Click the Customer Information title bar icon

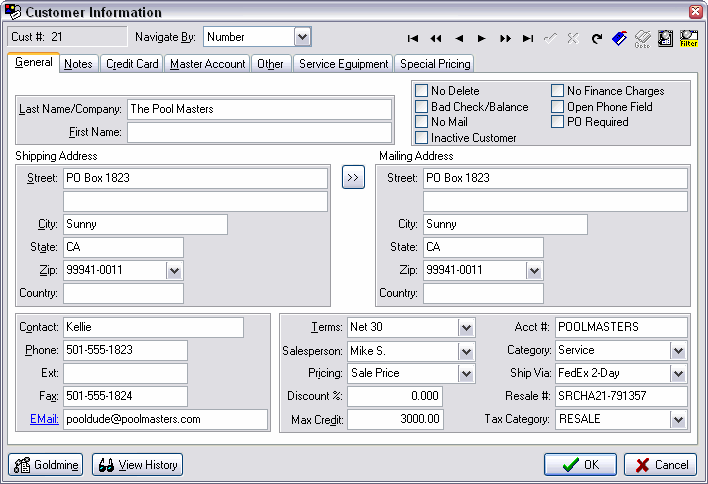click(13, 12)
